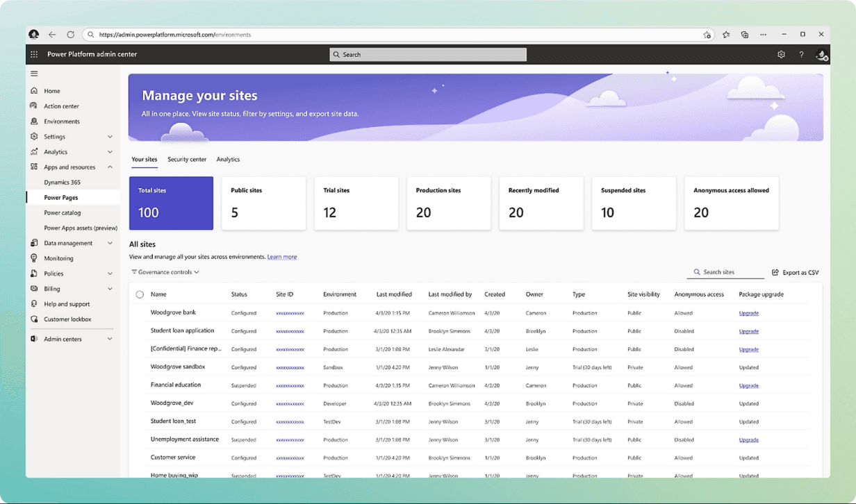Open Monitoring from the sidebar
Image resolution: width=856 pixels, height=504 pixels.
[x=58, y=258]
